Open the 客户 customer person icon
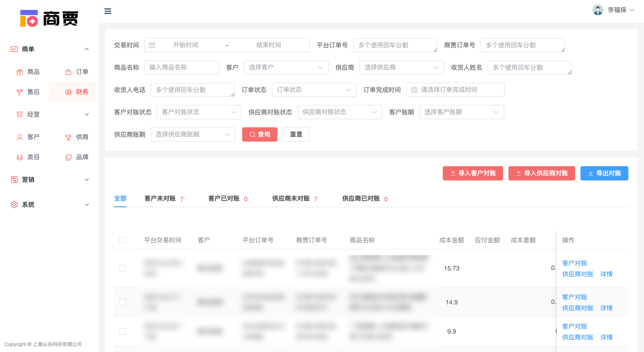The width and height of the screenshot is (644, 352). coord(19,137)
